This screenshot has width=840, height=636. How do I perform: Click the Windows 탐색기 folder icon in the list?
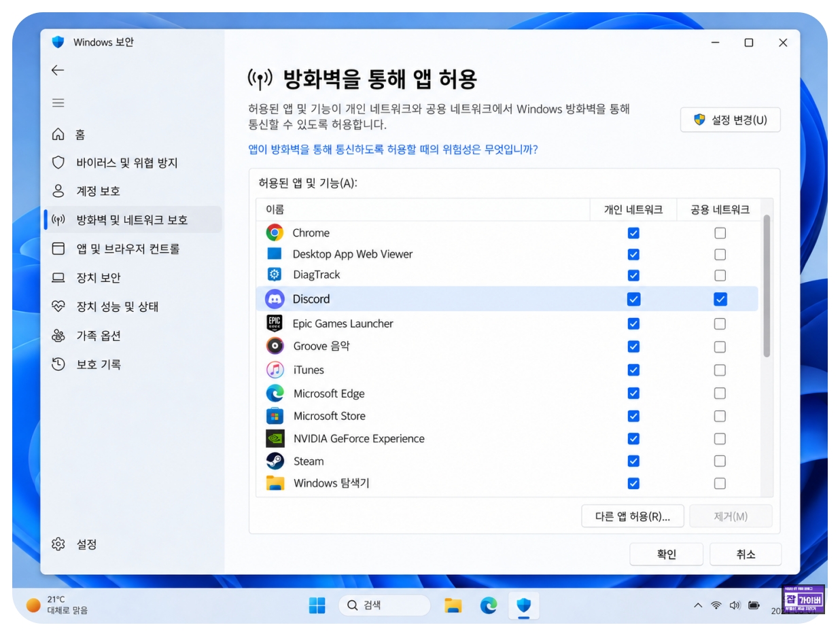pyautogui.click(x=275, y=483)
